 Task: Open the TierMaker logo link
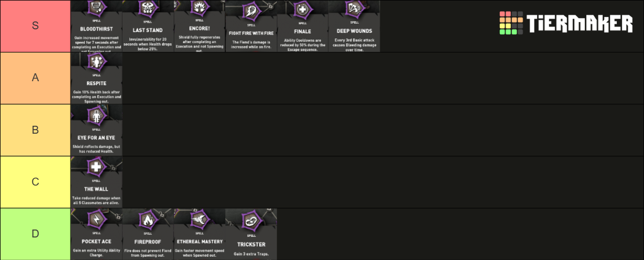tap(566, 23)
